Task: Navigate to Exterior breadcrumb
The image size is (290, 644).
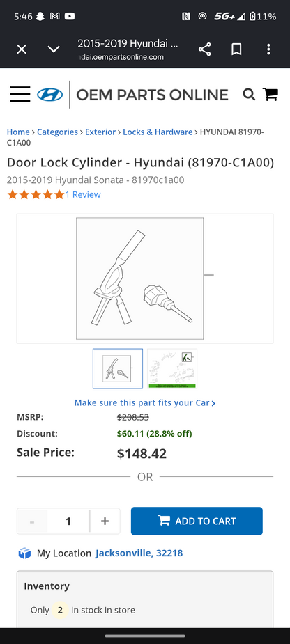Action: 100,132
